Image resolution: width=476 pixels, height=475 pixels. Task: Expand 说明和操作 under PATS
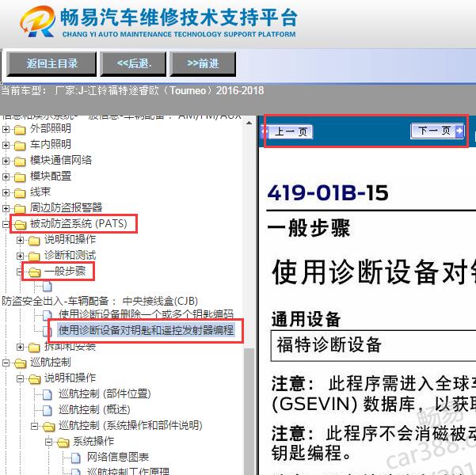pos(20,240)
